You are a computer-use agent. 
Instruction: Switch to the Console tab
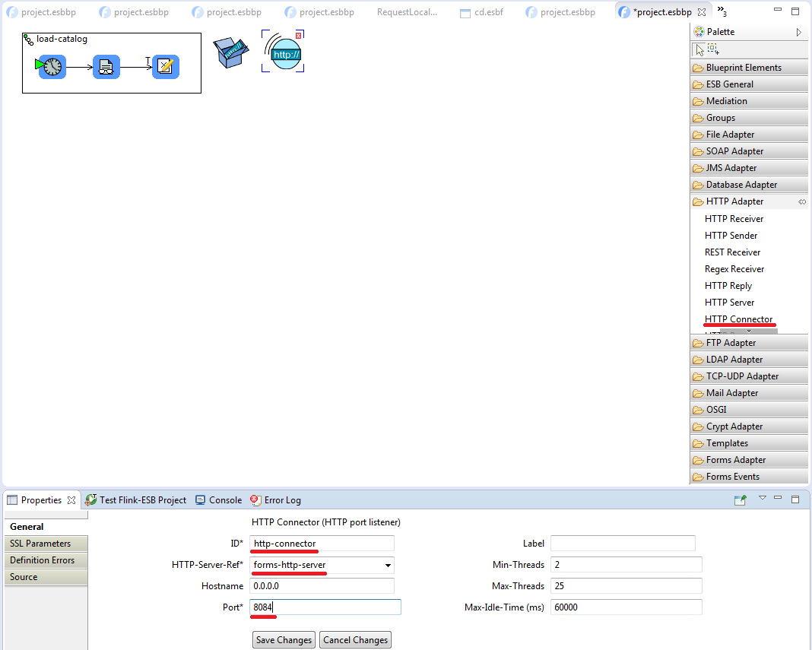pyautogui.click(x=224, y=500)
